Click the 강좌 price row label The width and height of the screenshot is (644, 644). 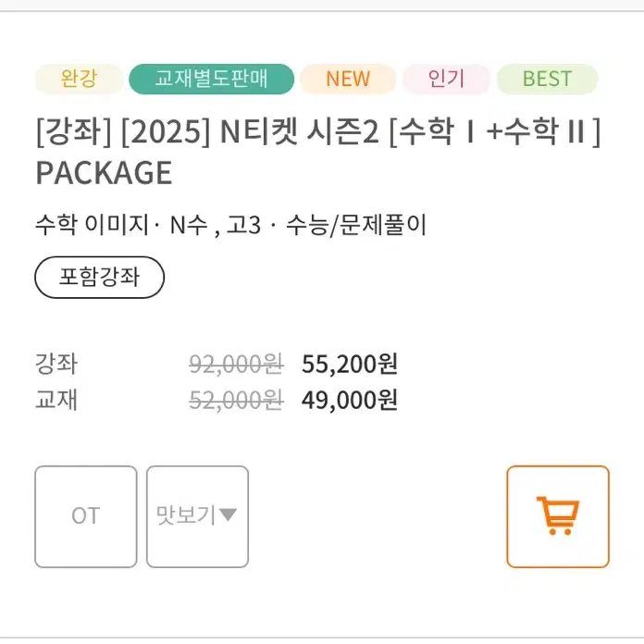point(56,365)
